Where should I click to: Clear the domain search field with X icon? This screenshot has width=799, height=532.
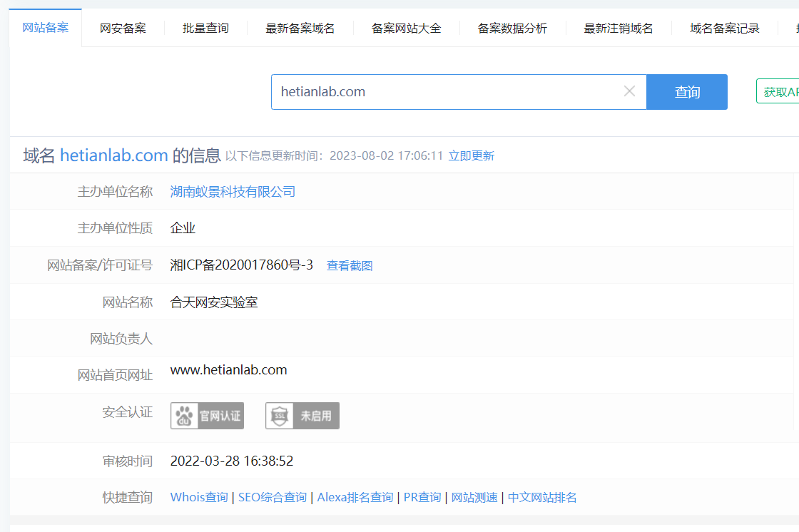629,91
